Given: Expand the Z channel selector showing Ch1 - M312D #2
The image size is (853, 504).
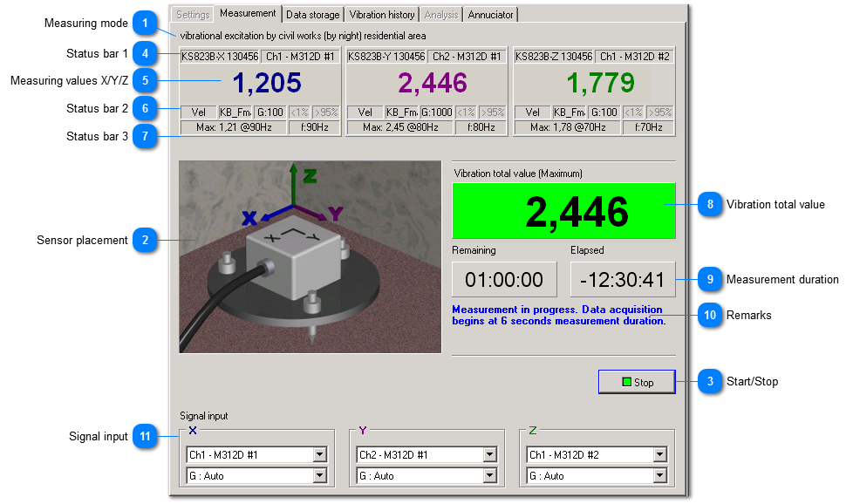Looking at the screenshot, I should click(597, 454).
